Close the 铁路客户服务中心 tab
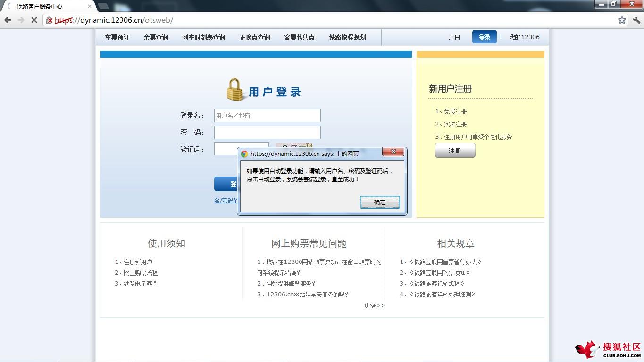The width and height of the screenshot is (644, 362). pos(90,6)
